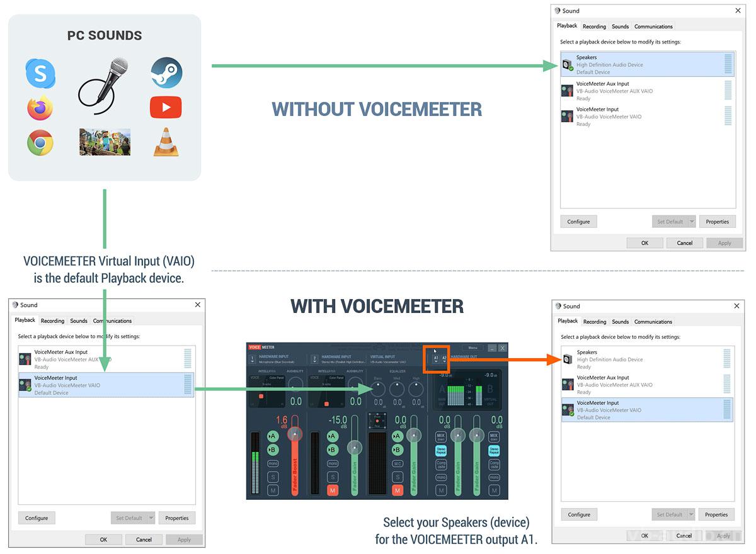
Task: Click the Firefox icon
Action: 40,108
